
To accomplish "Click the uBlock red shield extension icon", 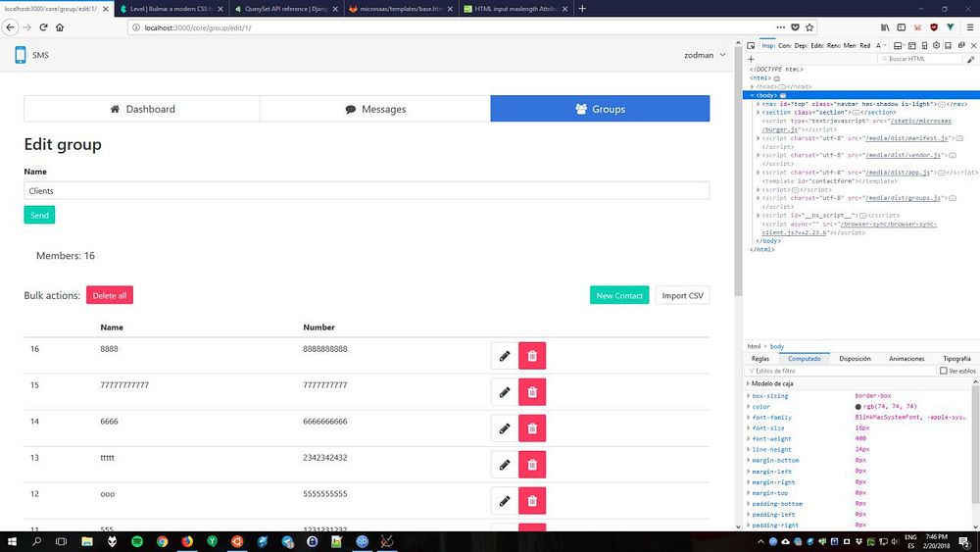I will tap(934, 27).
